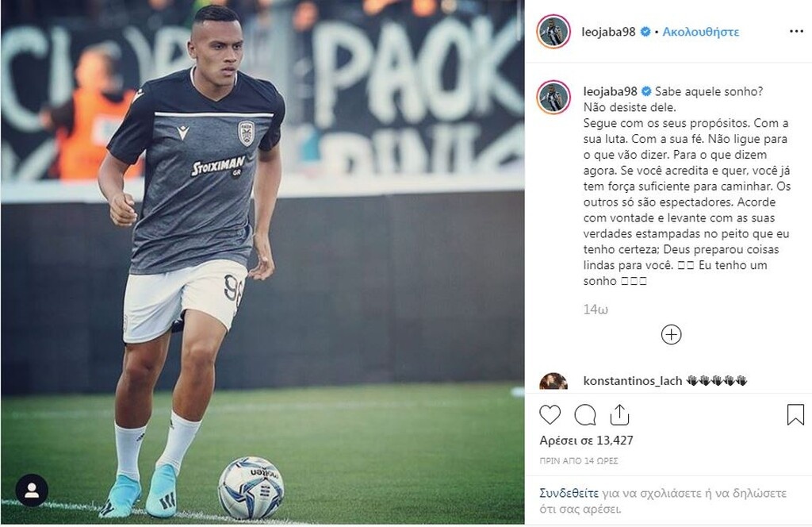Click Συνδεθείτε to log in
This screenshot has height=527, width=812.
[569, 493]
